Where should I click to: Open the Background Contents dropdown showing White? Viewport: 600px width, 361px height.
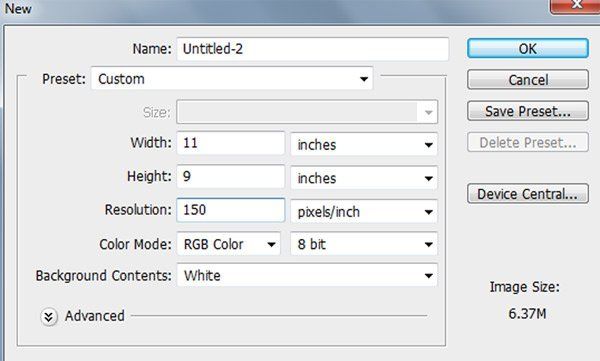(x=307, y=275)
